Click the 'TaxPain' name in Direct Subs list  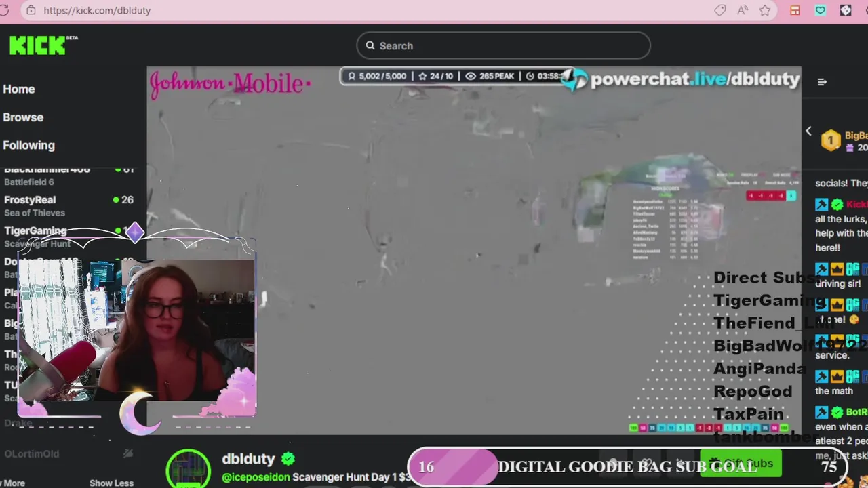[749, 414]
